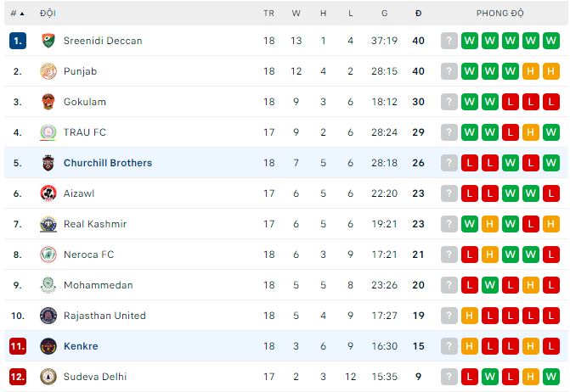Open the Mohammedan team link
Image resolution: width=570 pixels, height=392 pixels.
pos(98,285)
